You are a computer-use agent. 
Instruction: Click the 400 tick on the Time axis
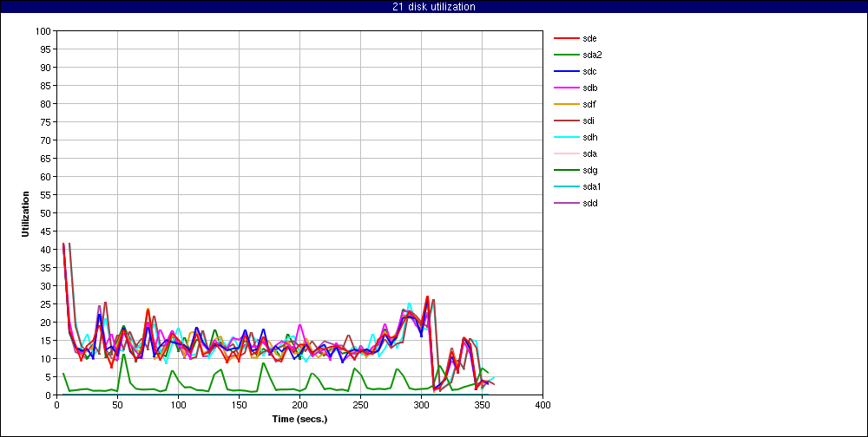tap(542, 405)
